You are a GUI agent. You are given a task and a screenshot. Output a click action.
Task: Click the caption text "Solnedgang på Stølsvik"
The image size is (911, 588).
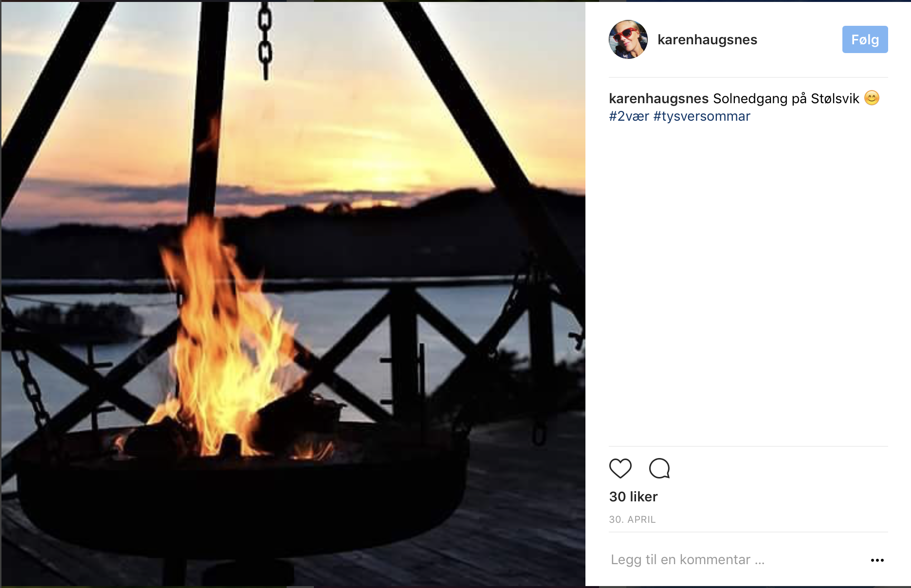[786, 98]
